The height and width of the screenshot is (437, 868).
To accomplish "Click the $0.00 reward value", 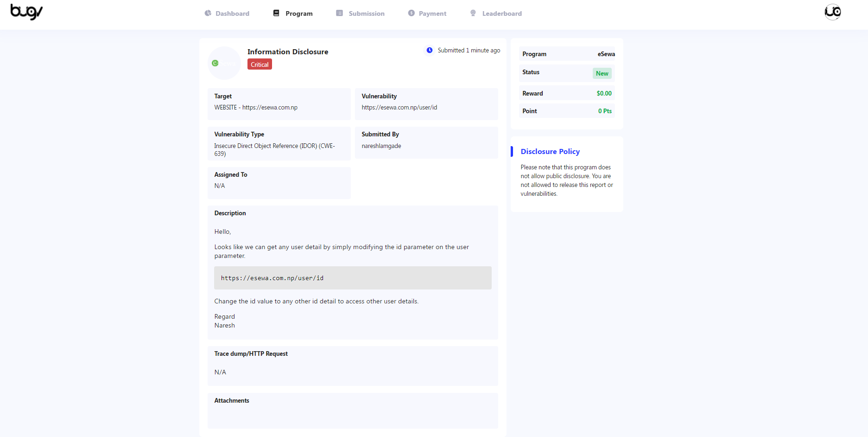I will 604,94.
